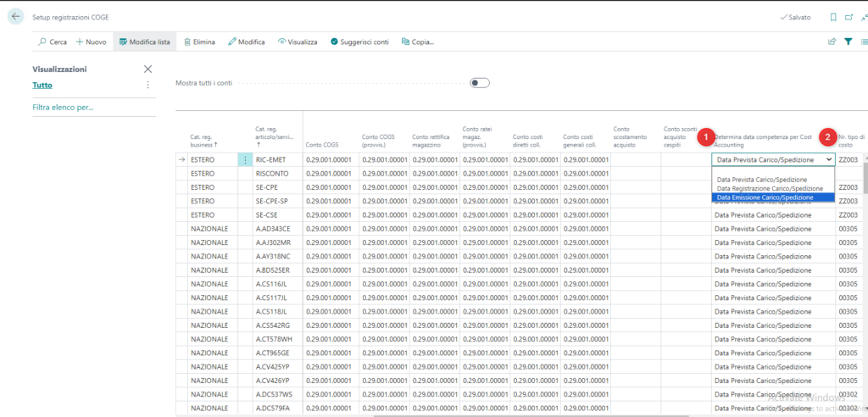The height and width of the screenshot is (417, 868).
Task: Sort by Cat. reg. business column header
Action: point(203,140)
